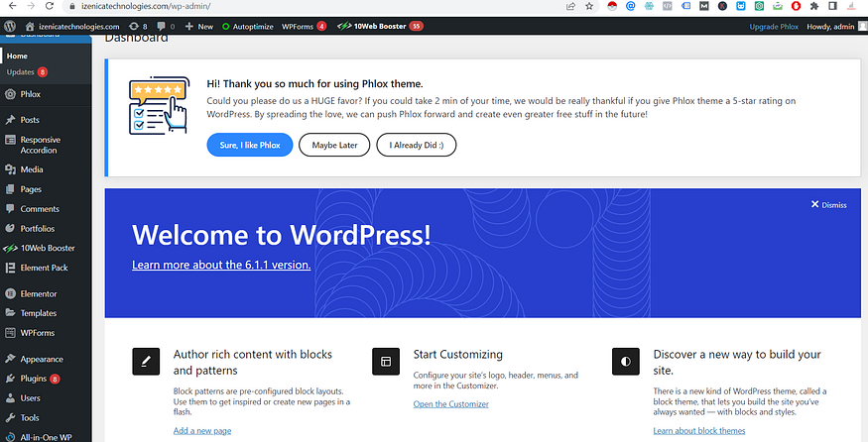Image resolution: width=868 pixels, height=442 pixels.
Task: Click the Phlox sidebar icon
Action: pos(10,94)
